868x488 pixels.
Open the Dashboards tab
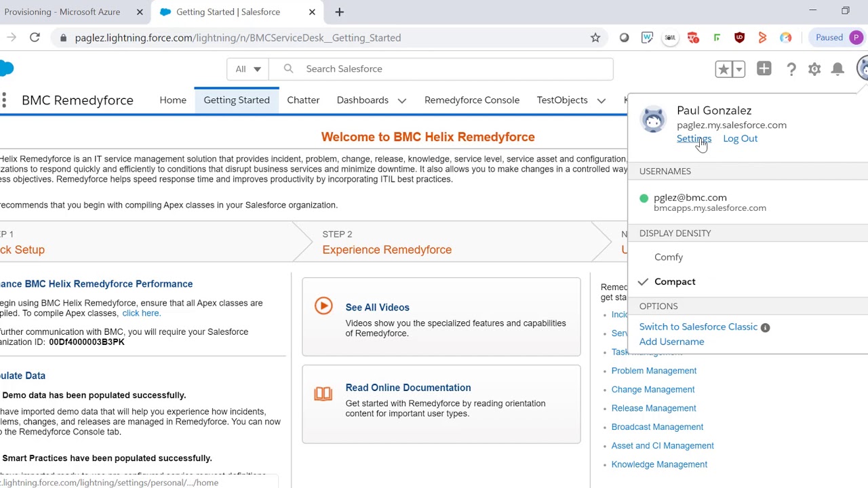coord(363,100)
